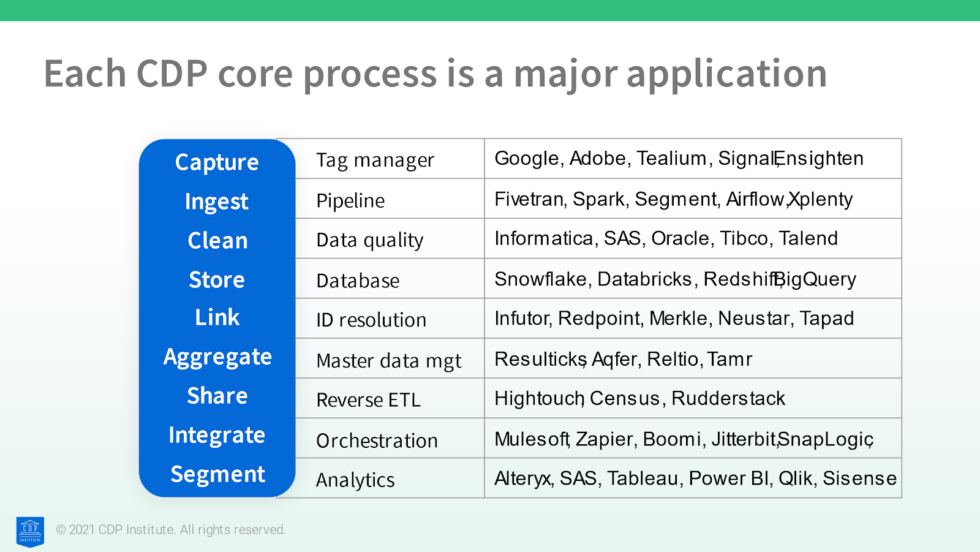Click the Clean process label
Viewport: 980px width, 552px height.
(217, 241)
